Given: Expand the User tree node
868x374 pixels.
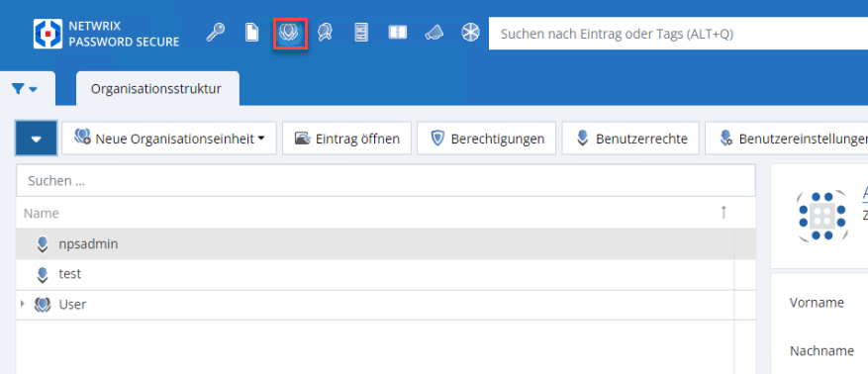Looking at the screenshot, I should pos(23,304).
